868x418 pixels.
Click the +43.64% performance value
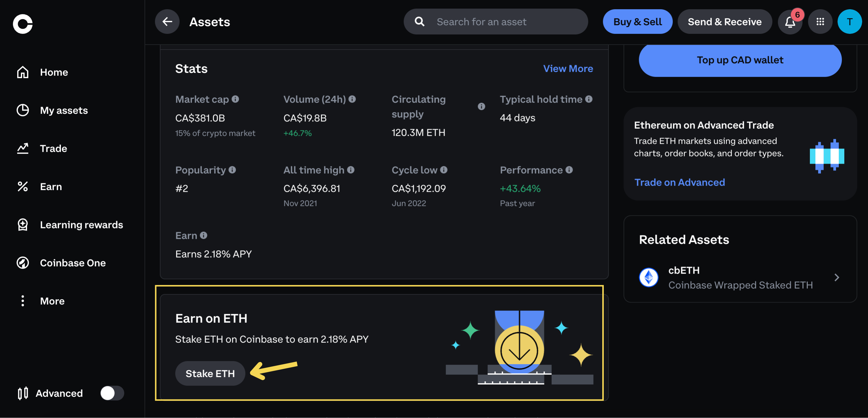(520, 188)
